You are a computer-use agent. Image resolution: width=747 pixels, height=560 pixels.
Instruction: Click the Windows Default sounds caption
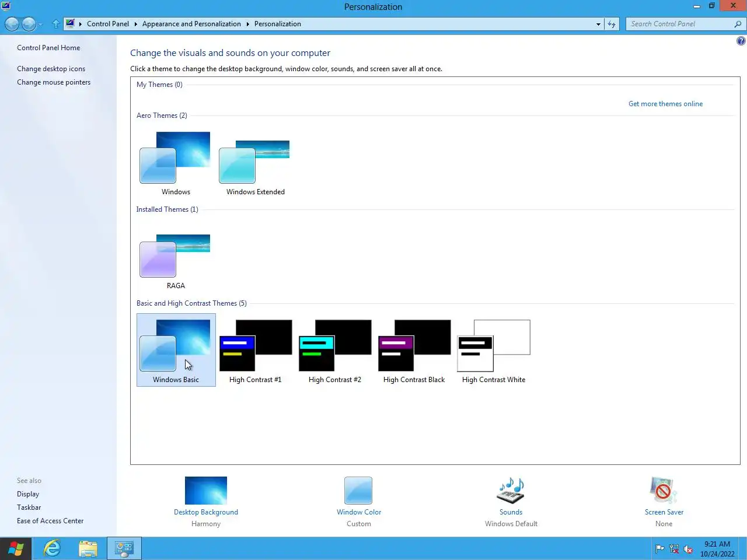511,524
